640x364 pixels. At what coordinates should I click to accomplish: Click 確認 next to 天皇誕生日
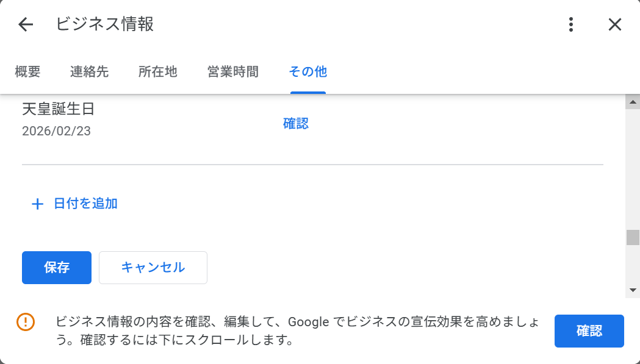click(296, 123)
